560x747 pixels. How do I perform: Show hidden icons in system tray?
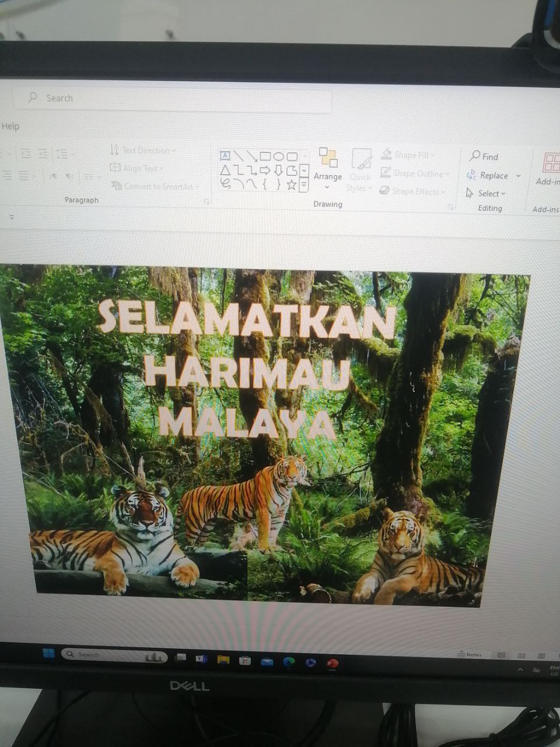click(x=520, y=670)
